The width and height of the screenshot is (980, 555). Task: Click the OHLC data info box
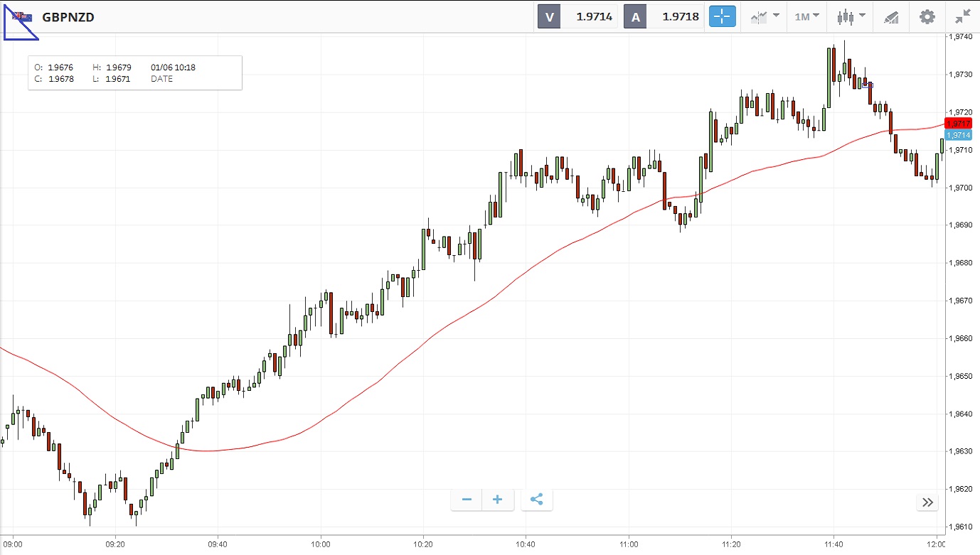pos(135,73)
